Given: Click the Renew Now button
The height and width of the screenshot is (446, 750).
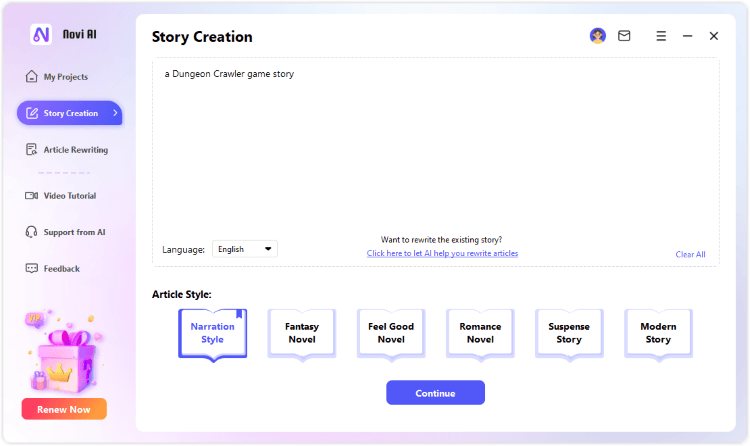Looking at the screenshot, I should [x=64, y=409].
